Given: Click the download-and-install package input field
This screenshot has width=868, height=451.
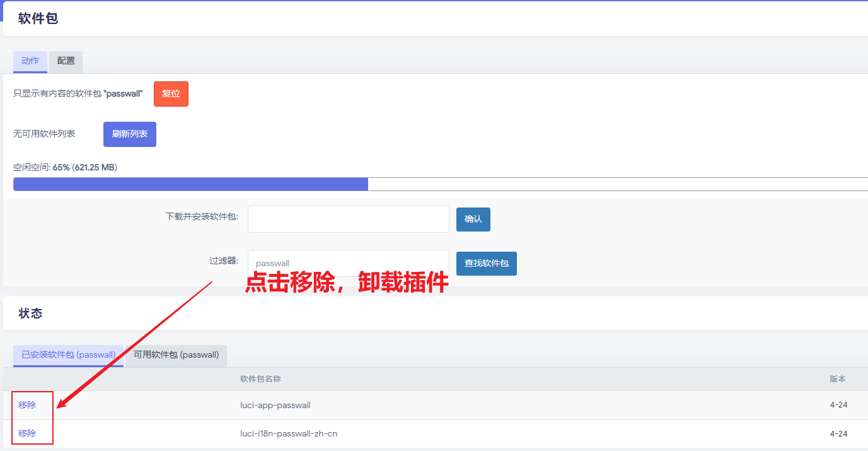Looking at the screenshot, I should [348, 219].
